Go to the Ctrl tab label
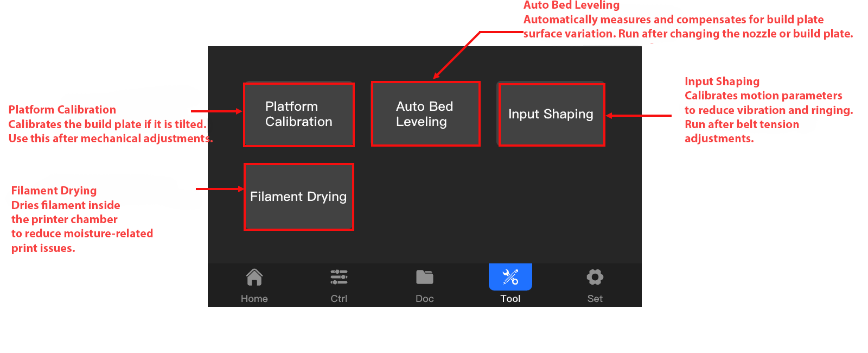868x353 pixels. (339, 299)
